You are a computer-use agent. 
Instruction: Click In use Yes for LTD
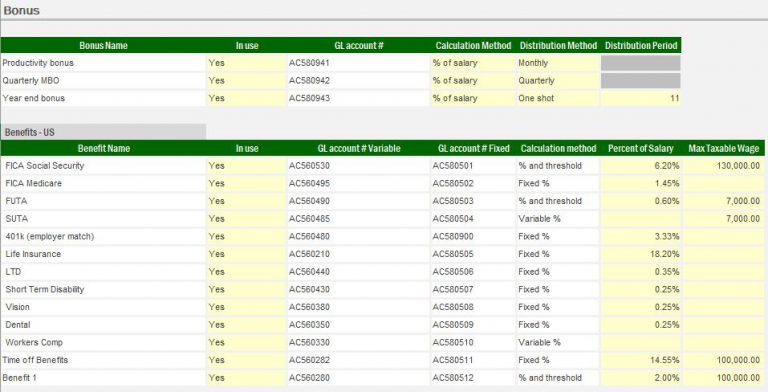tap(246, 272)
